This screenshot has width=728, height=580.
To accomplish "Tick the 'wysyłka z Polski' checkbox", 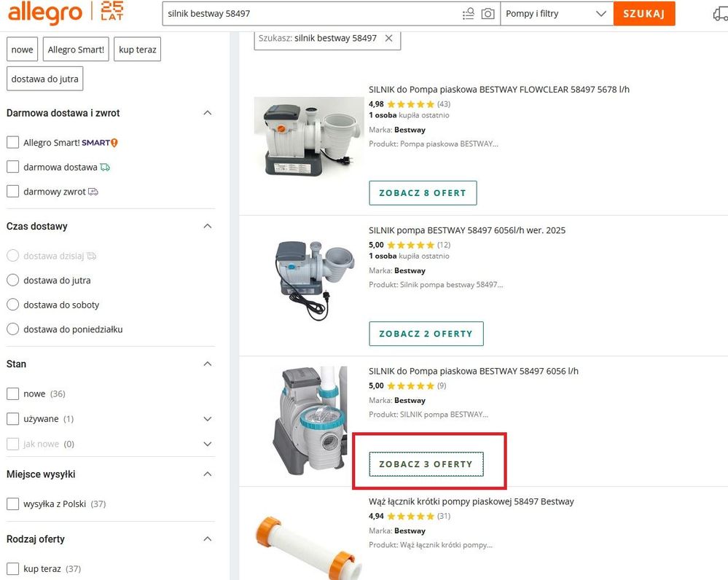I will click(12, 504).
